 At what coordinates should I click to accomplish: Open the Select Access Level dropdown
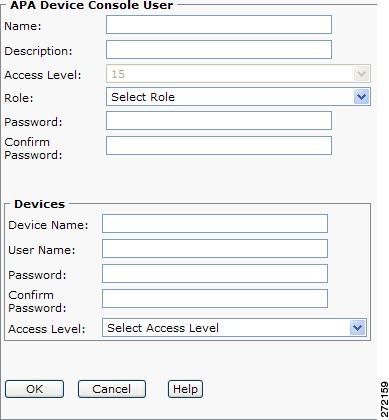(234, 328)
